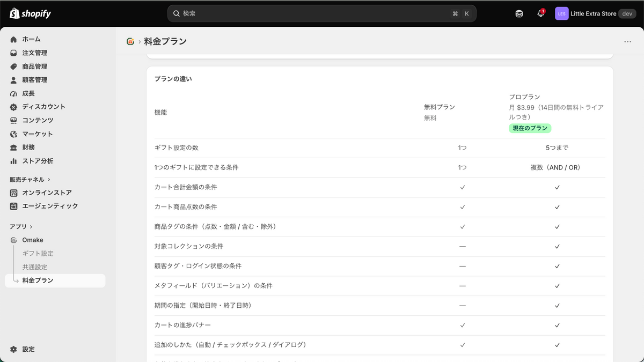Click the 期間の指定 row label
Viewport: 644px width, 362px height.
203,305
